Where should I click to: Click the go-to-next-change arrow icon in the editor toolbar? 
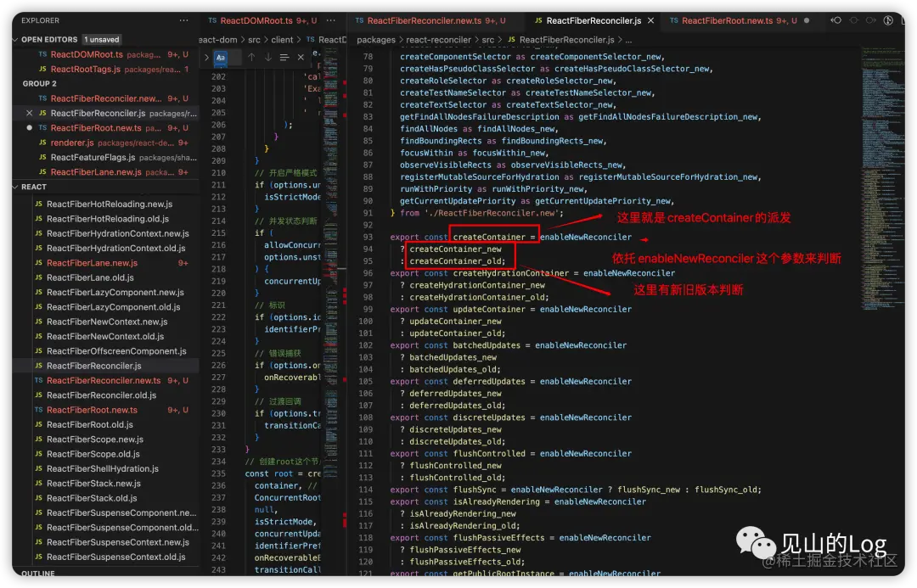pos(871,20)
